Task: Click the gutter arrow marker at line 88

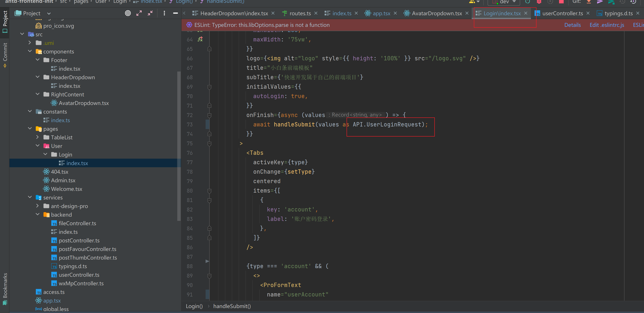Action: click(x=207, y=261)
